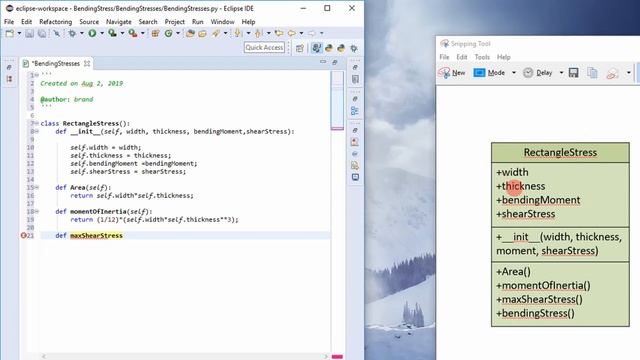The image size is (640, 360).
Task: Click the gear Debug perspective icon
Action: 354,48
